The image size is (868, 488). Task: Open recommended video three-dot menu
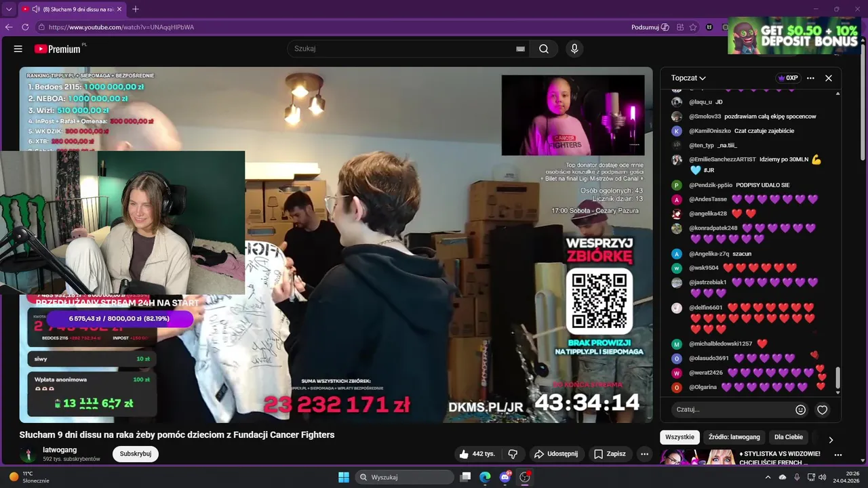[838, 455]
